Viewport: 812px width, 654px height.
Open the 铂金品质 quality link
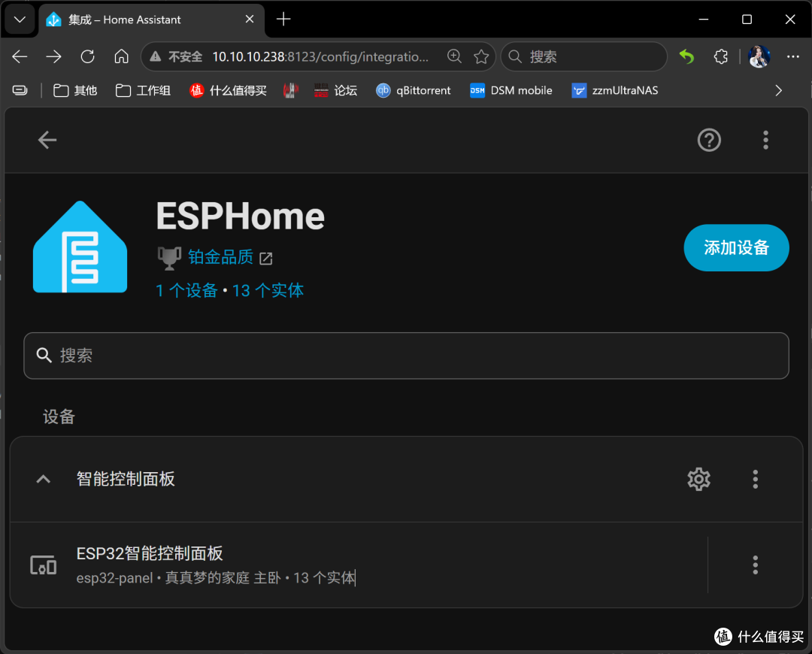click(220, 257)
